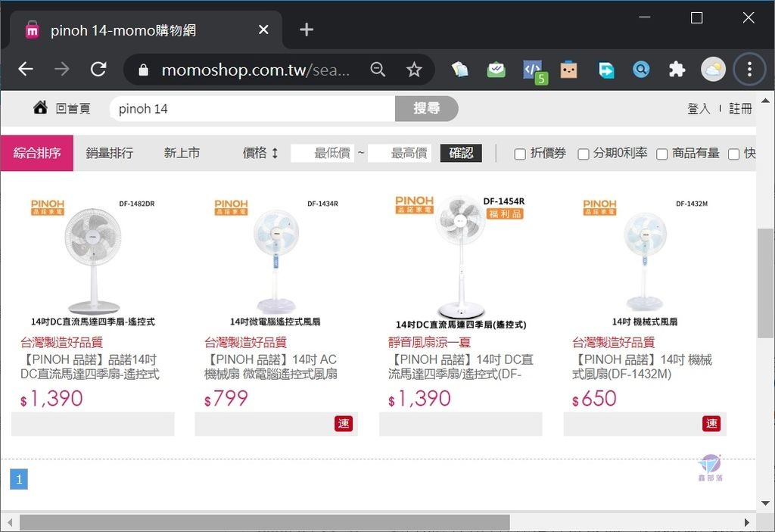Click horizontal scrollbar left arrow

coord(9,522)
